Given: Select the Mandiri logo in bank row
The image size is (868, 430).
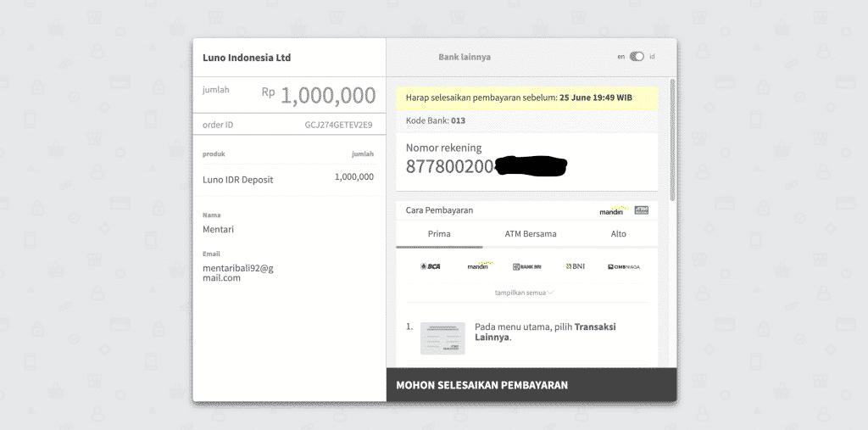Looking at the screenshot, I should 479,265.
